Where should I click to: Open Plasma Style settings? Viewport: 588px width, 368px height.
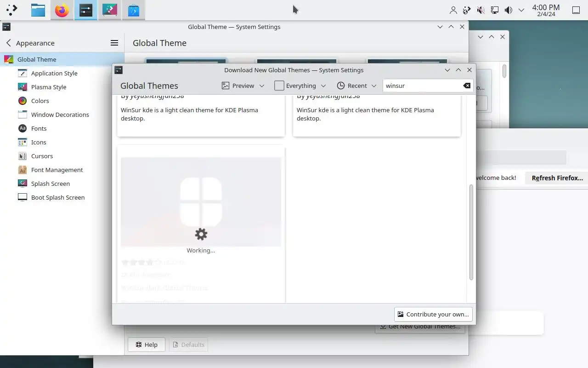click(62, 87)
